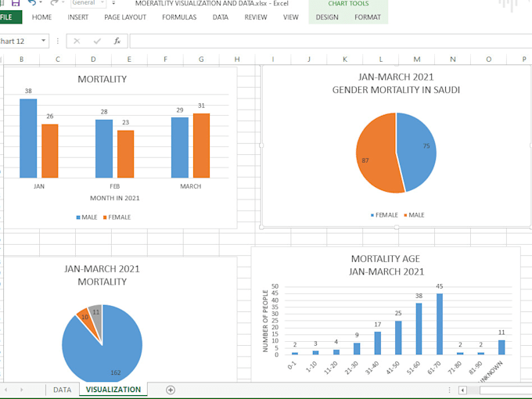Open the PAGE LAYOUT ribbon tab
Viewport: 532px width, 399px height.
click(125, 17)
